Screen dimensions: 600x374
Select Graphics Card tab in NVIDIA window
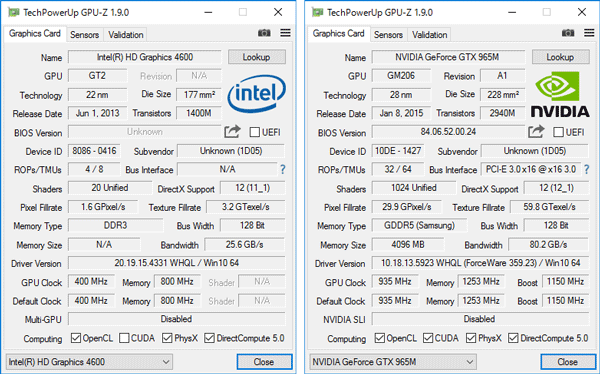[x=339, y=34]
